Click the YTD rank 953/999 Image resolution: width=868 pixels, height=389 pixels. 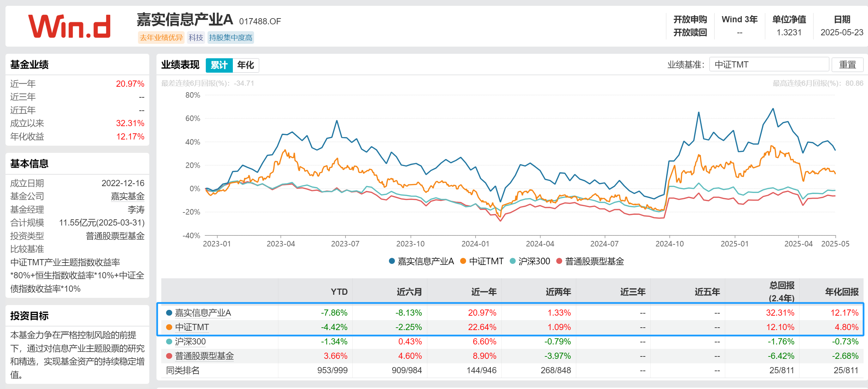pyautogui.click(x=332, y=370)
